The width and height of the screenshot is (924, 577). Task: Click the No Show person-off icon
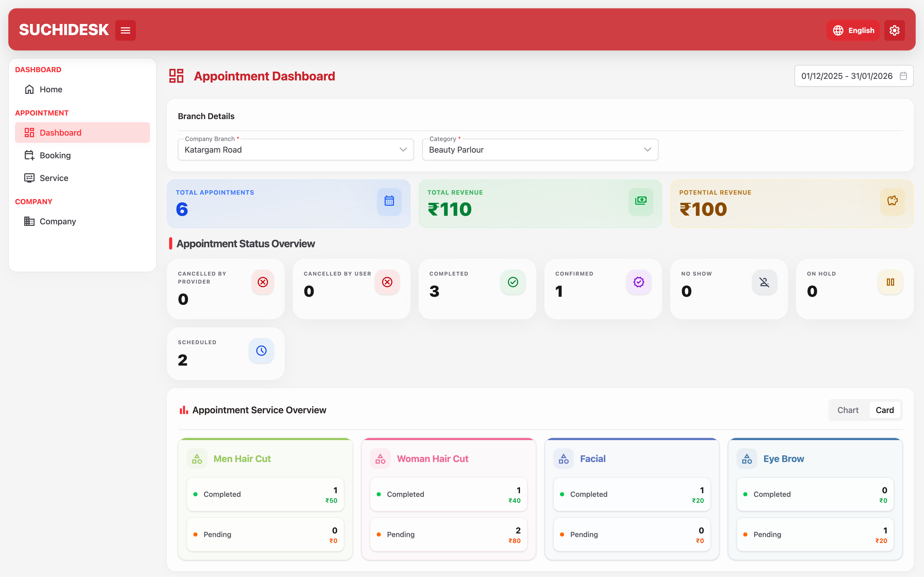click(764, 282)
